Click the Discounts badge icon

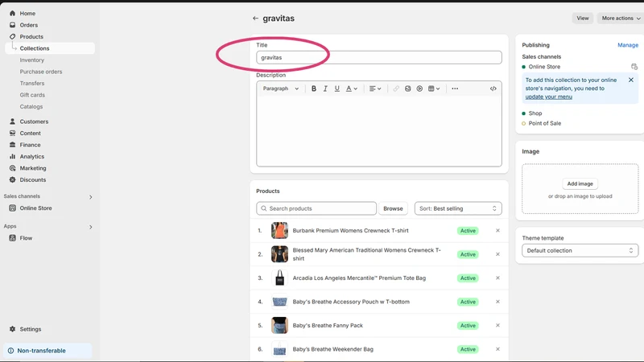[x=12, y=179]
